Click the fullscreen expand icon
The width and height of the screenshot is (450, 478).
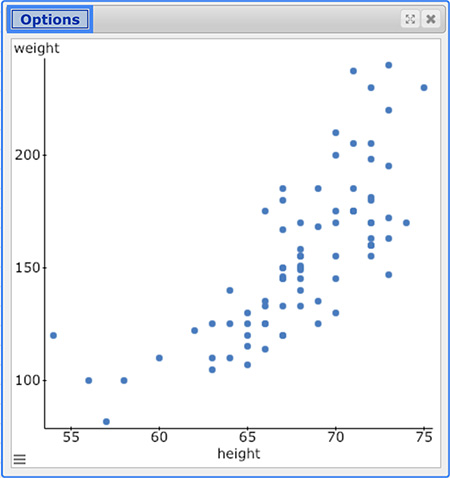410,19
